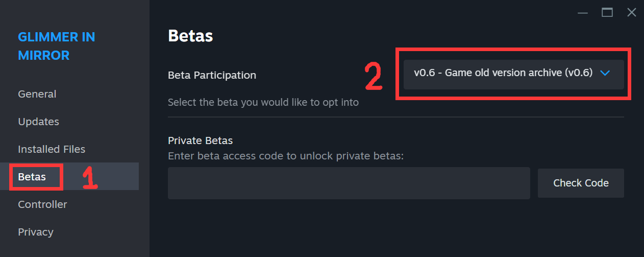This screenshot has height=257, width=644.
Task: Click the 'Enter beta access code' hint text
Action: point(285,155)
